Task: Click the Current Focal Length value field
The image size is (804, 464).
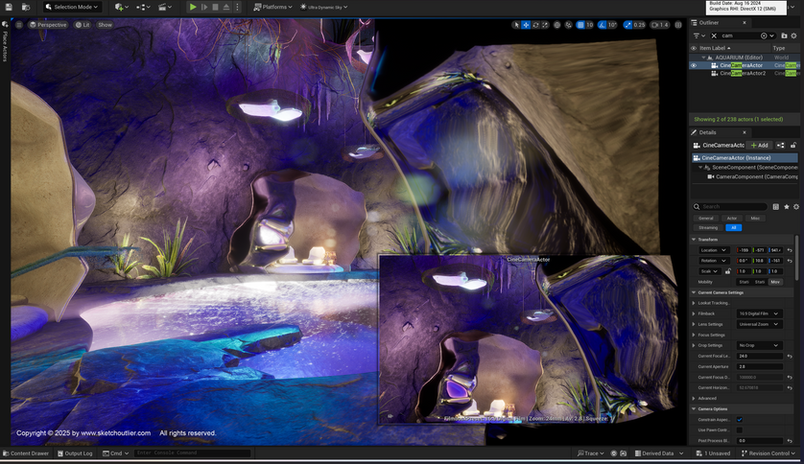Action: 758,355
